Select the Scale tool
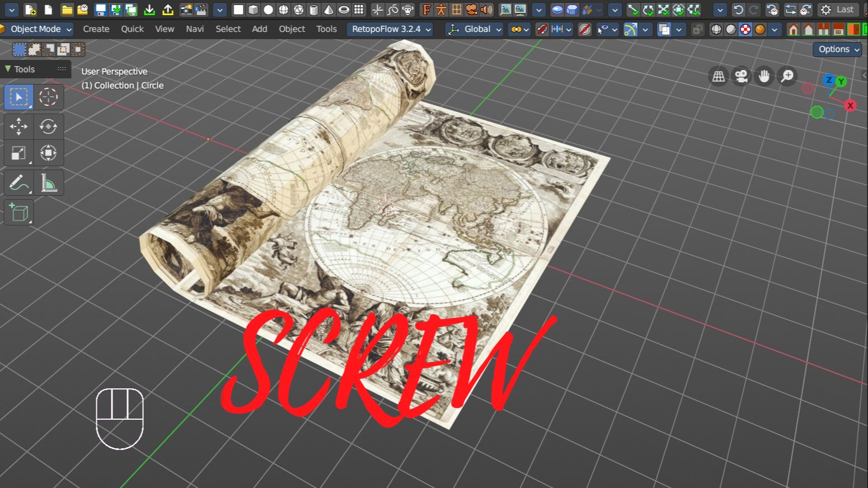Viewport: 868px width, 488px height. pyautogui.click(x=18, y=153)
